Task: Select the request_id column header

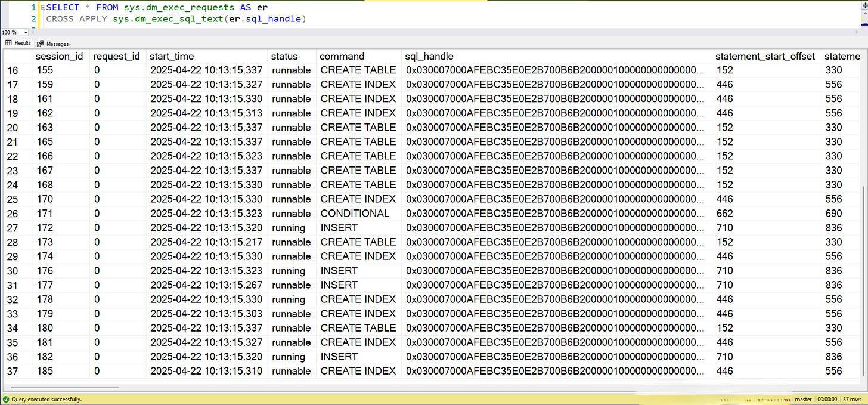Action: click(118, 56)
